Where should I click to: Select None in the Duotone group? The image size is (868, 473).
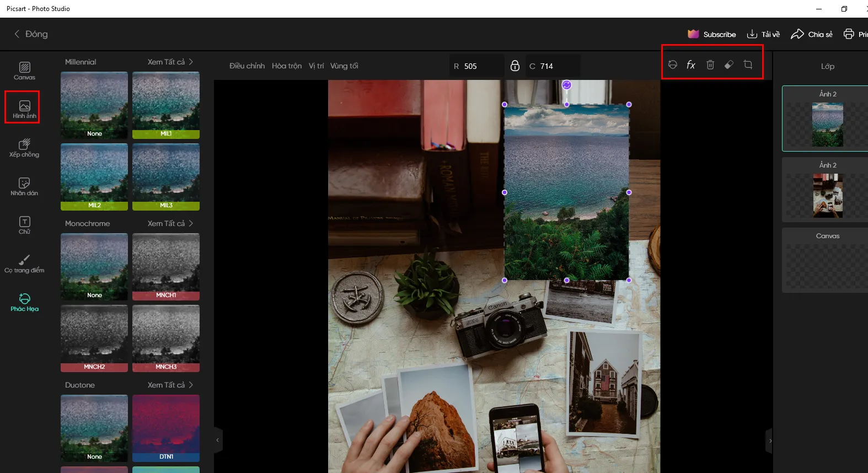pos(94,428)
